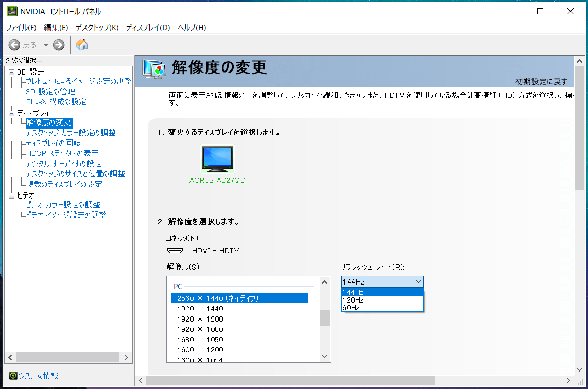Open デジタル オーディオの設定
The image size is (588, 389).
pos(64,164)
